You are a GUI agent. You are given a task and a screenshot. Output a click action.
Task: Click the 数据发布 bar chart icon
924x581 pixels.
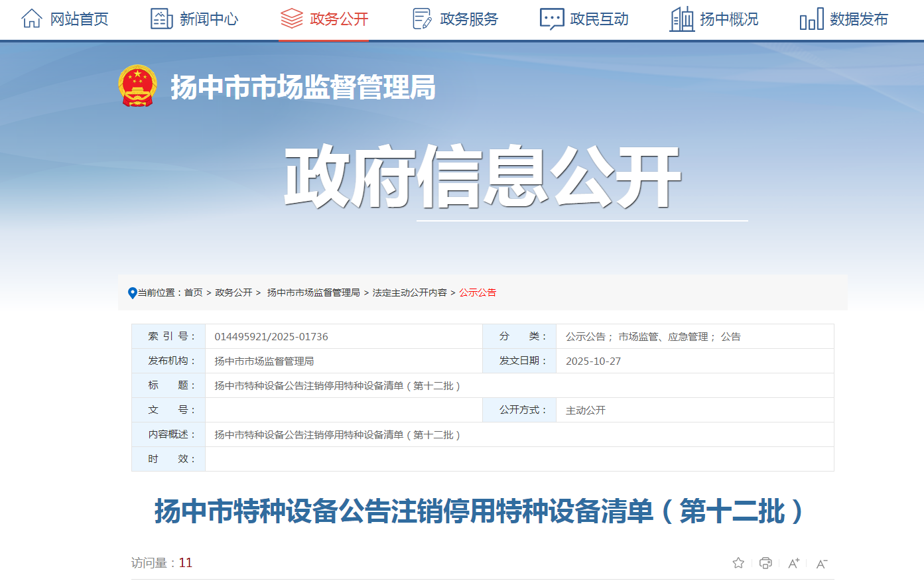pyautogui.click(x=811, y=20)
